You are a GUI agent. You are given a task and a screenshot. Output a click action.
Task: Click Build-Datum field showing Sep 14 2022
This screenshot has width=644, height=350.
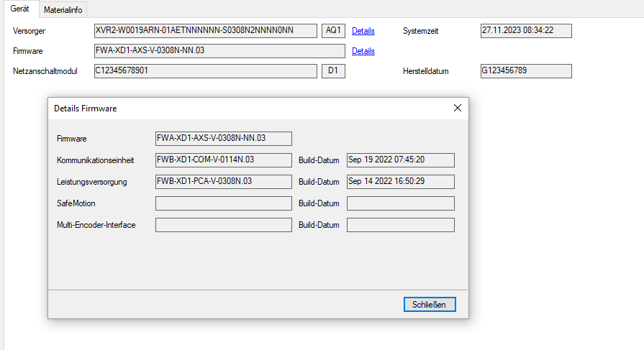pos(400,182)
